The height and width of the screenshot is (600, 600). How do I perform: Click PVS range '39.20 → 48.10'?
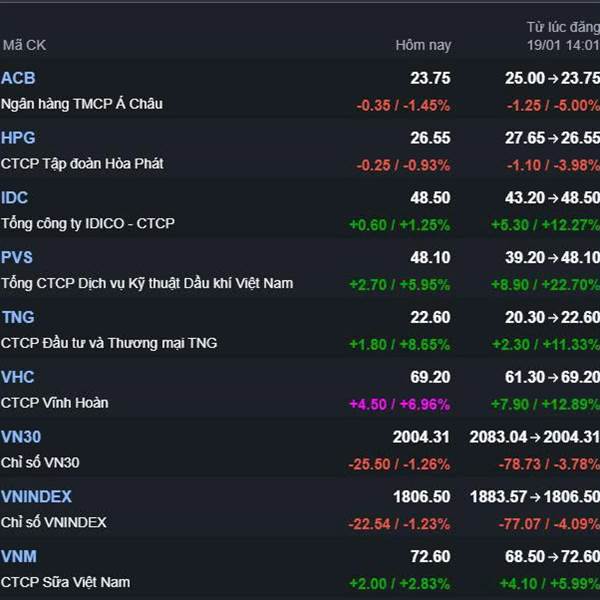click(552, 258)
